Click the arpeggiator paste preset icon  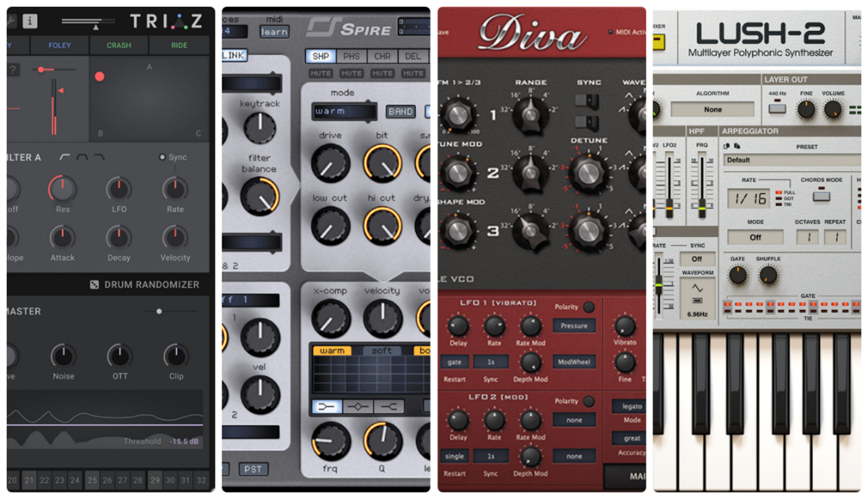point(737,146)
